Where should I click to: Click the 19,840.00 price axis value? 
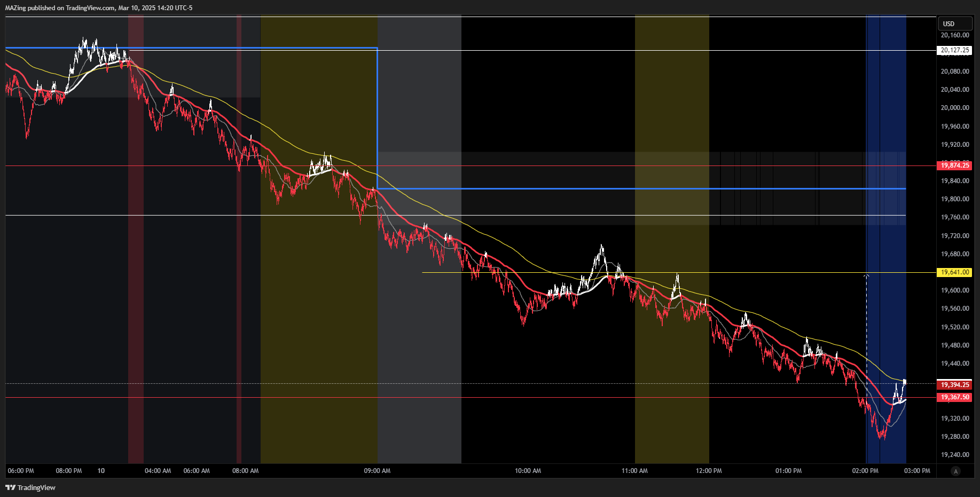tap(955, 181)
